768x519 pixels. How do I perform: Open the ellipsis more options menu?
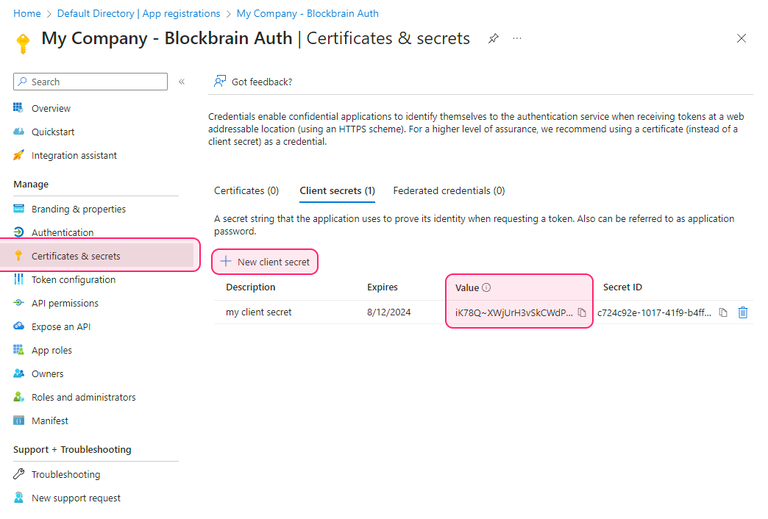(x=517, y=39)
